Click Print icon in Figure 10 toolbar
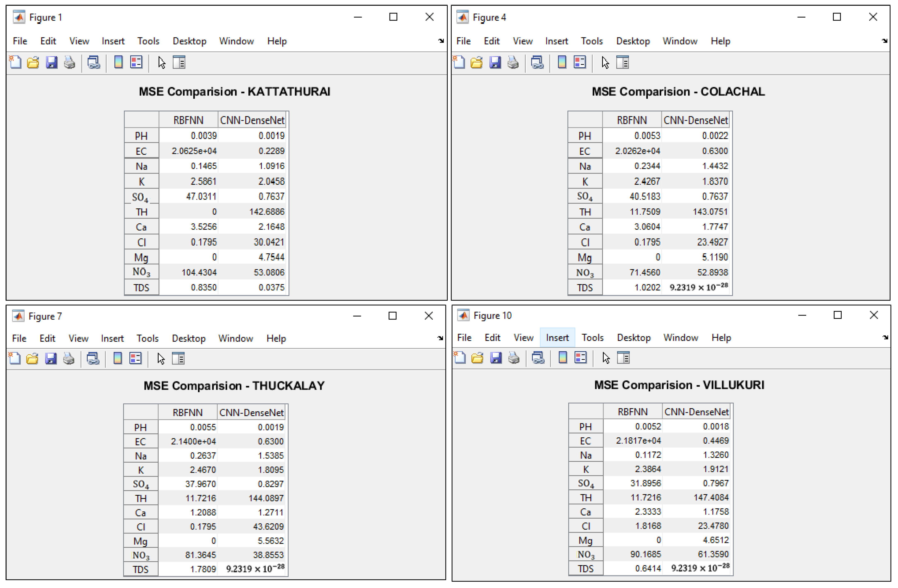Viewport: 898px width, 588px height. tap(514, 358)
